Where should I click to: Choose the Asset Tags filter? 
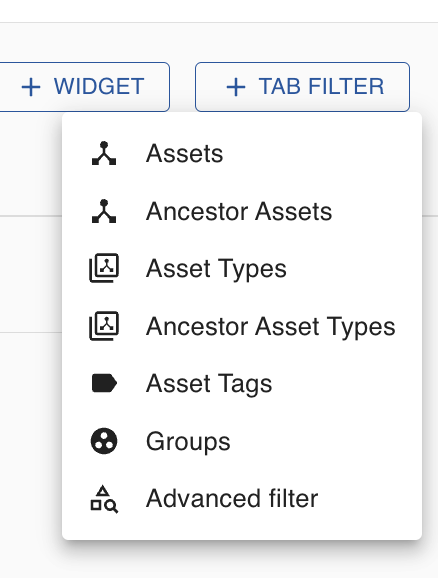(242, 383)
